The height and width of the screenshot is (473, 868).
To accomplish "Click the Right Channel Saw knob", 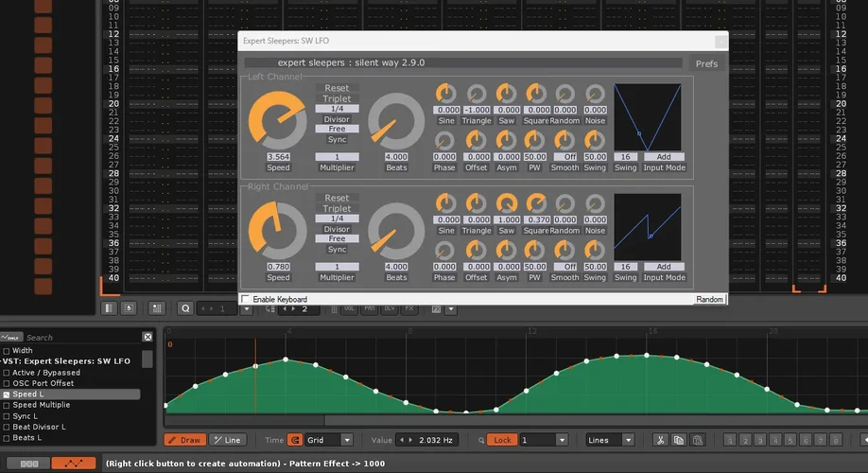I will point(507,203).
